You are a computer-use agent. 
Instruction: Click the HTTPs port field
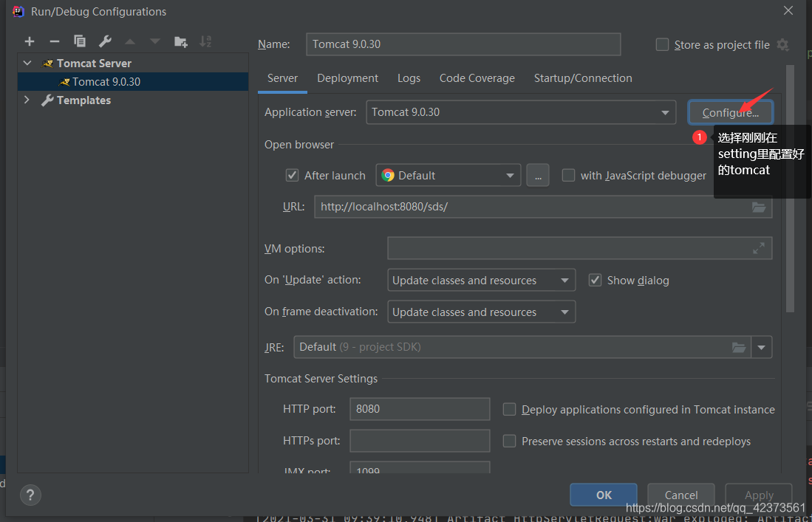point(420,441)
